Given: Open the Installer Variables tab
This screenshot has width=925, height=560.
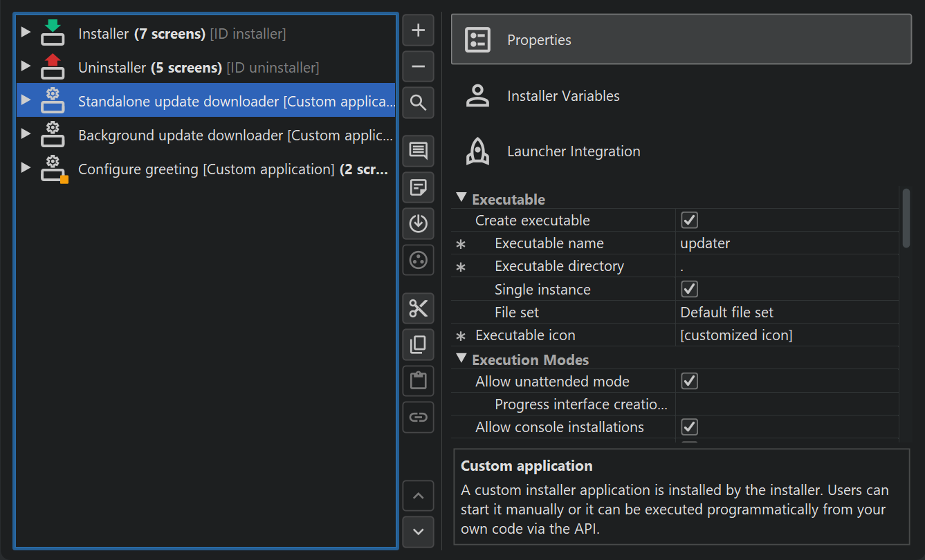Looking at the screenshot, I should tap(563, 96).
